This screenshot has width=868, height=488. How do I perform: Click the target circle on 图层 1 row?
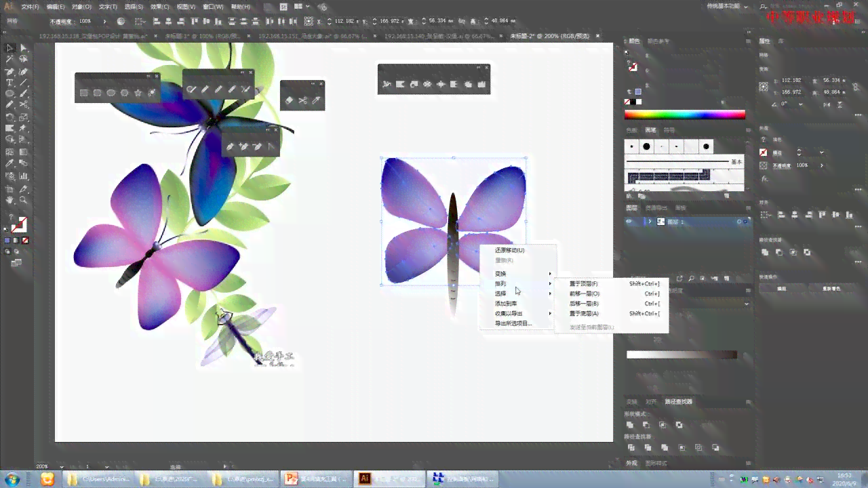coord(739,222)
